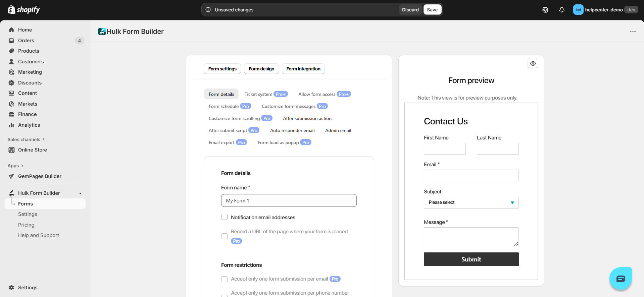Expand the Apps section chevron
The width and height of the screenshot is (644, 297).
[x=22, y=166]
